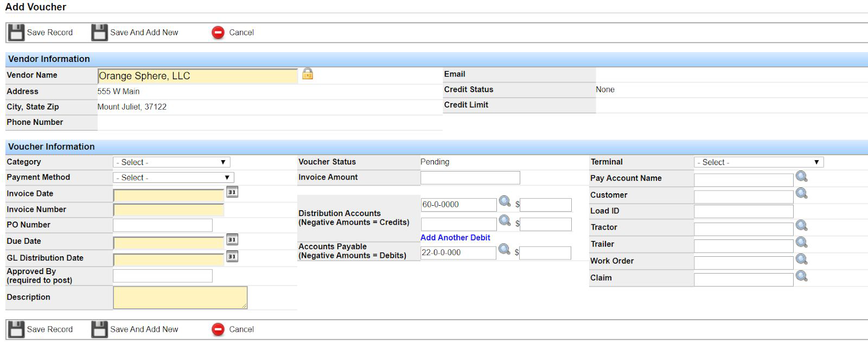868x342 pixels.
Task: Click the top Cancel button label
Action: click(241, 33)
